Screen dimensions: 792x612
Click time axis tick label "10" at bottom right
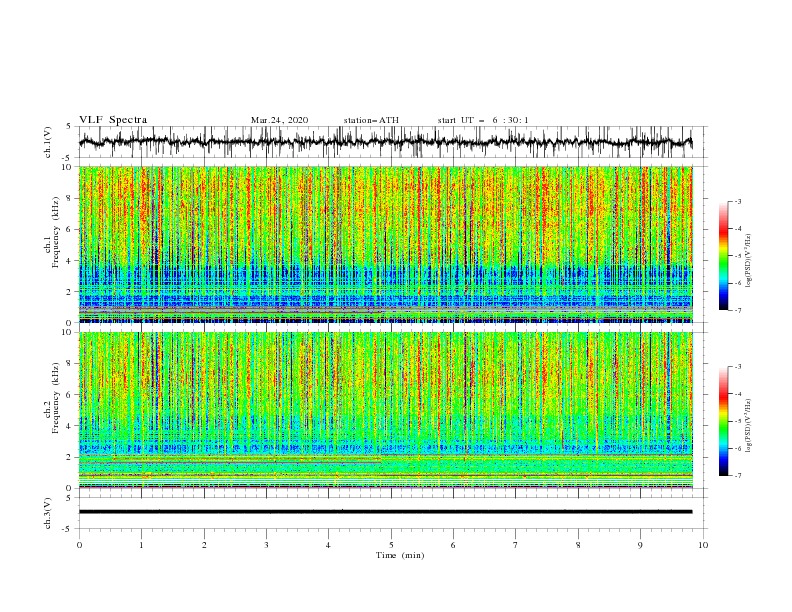point(703,545)
